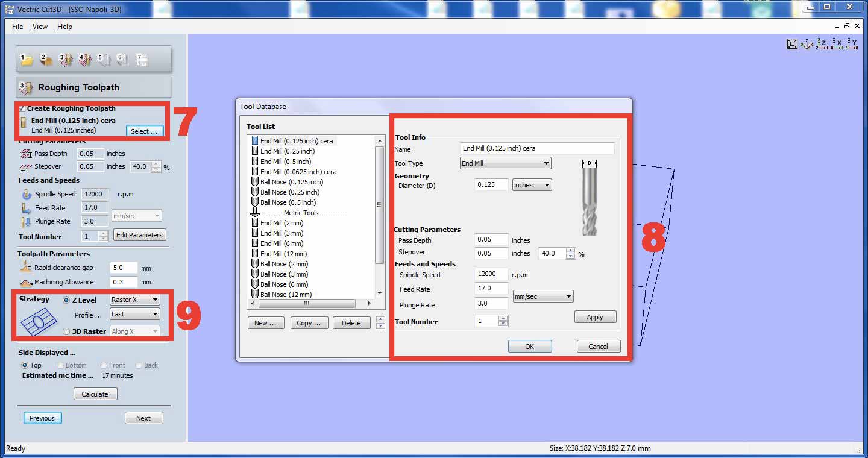Open Tool Type End Mill dropdown
The height and width of the screenshot is (458, 868).
tap(505, 163)
